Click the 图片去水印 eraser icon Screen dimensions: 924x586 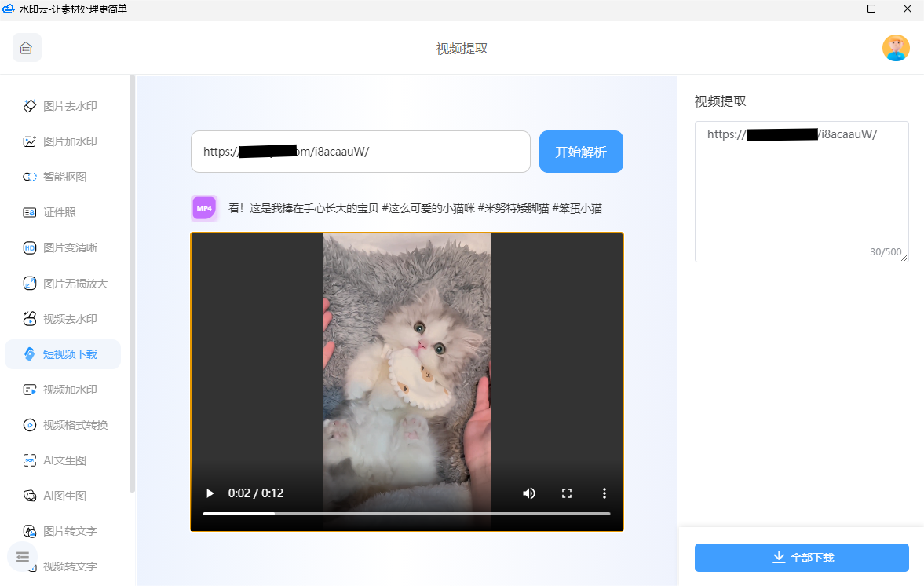[30, 106]
